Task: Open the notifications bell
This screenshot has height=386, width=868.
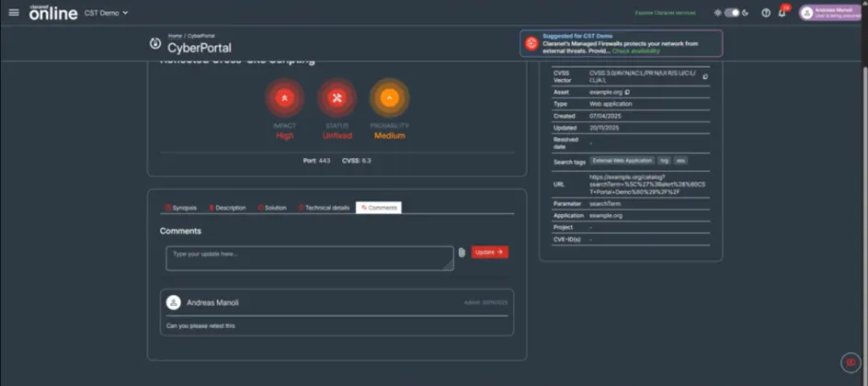Action: click(x=782, y=13)
